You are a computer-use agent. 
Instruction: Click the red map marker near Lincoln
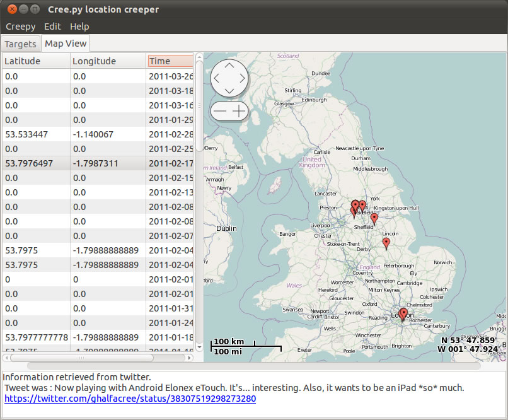(x=386, y=243)
